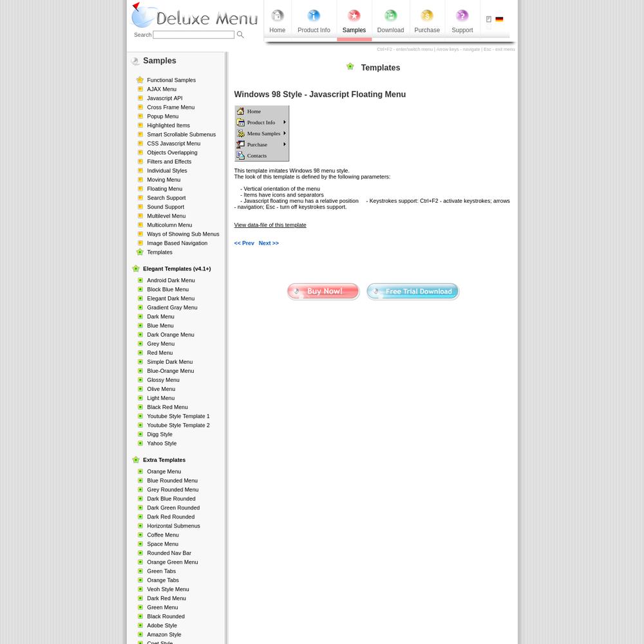The image size is (644, 644).
Task: Open Android Dark Menu template
Action: pyautogui.click(x=171, y=280)
